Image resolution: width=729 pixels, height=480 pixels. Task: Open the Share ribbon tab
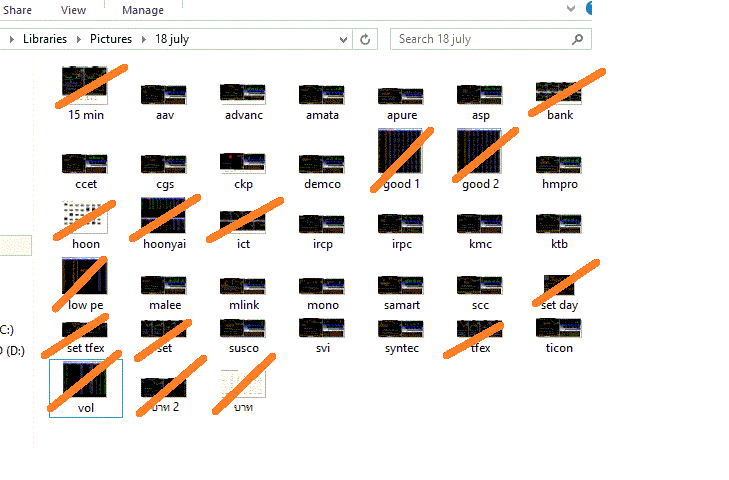click(x=17, y=10)
